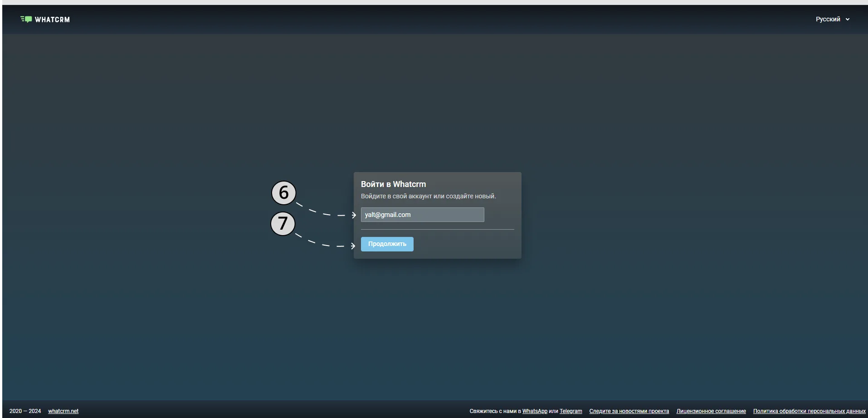868x418 pixels.
Task: Open the Telegram contact link
Action: [571, 411]
